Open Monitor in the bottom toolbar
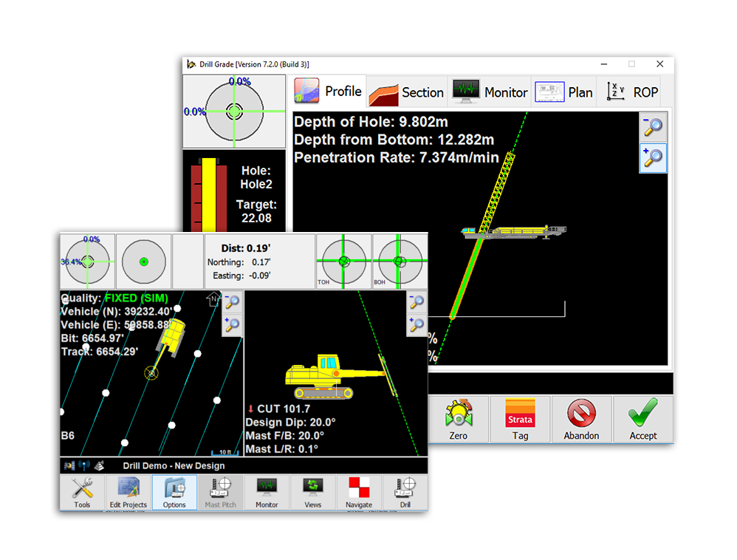This screenshot has width=737, height=560. [x=267, y=492]
